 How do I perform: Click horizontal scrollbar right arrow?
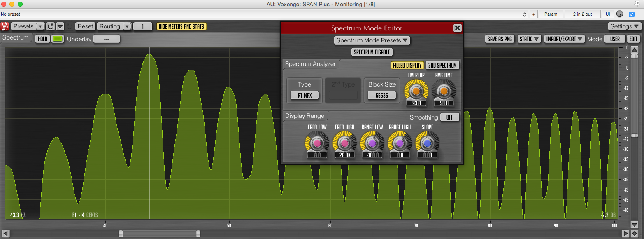[x=625, y=234]
